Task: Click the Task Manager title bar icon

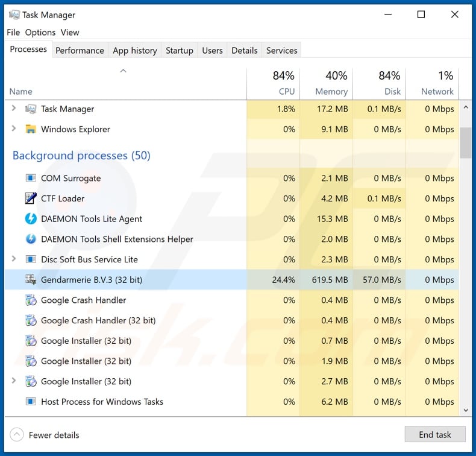Action: (14, 14)
